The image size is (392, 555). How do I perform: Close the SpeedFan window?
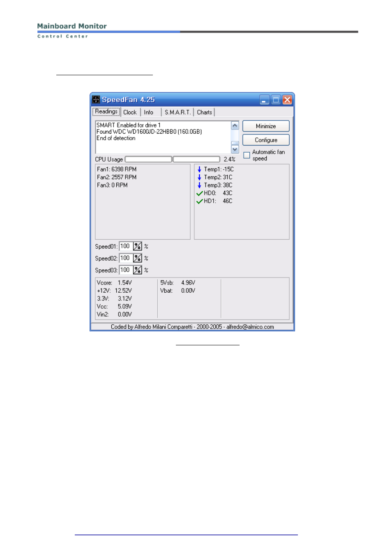pos(287,99)
